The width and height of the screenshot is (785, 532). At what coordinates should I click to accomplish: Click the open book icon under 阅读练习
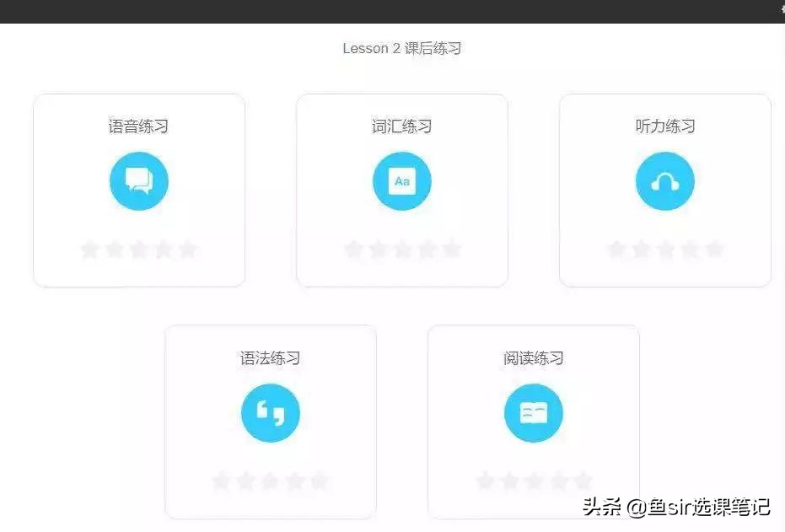[x=534, y=412]
